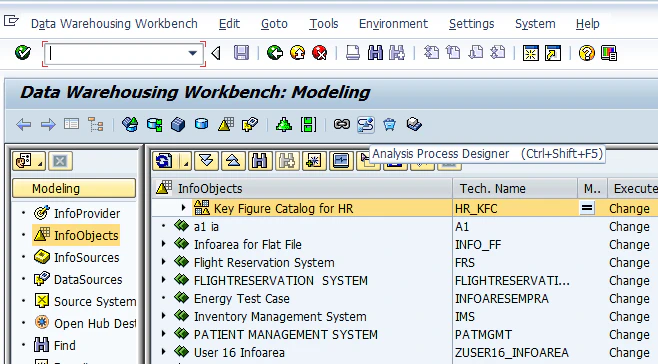Open the Settings menu
This screenshot has width=658, height=364.
471,24
